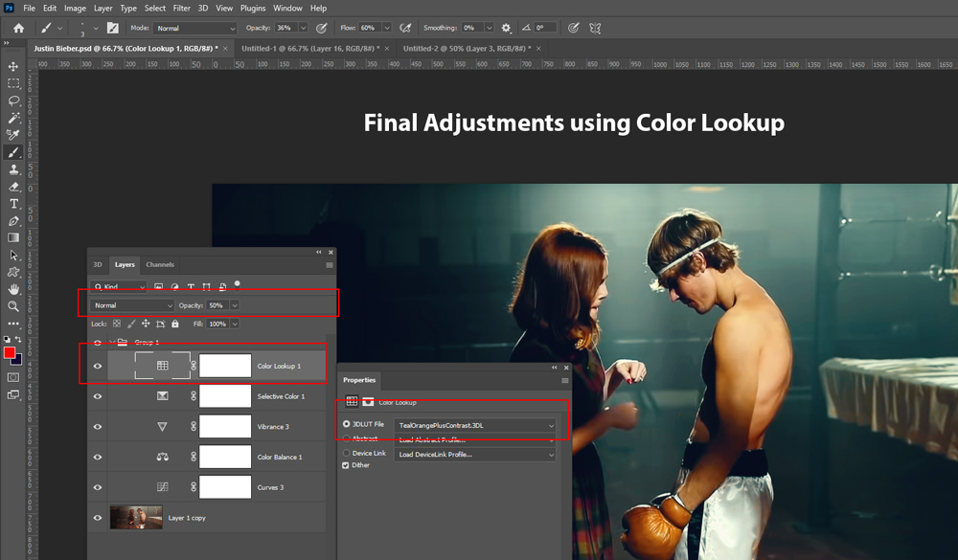
Task: Open the layer blend mode Normal dropdown
Action: (x=132, y=305)
